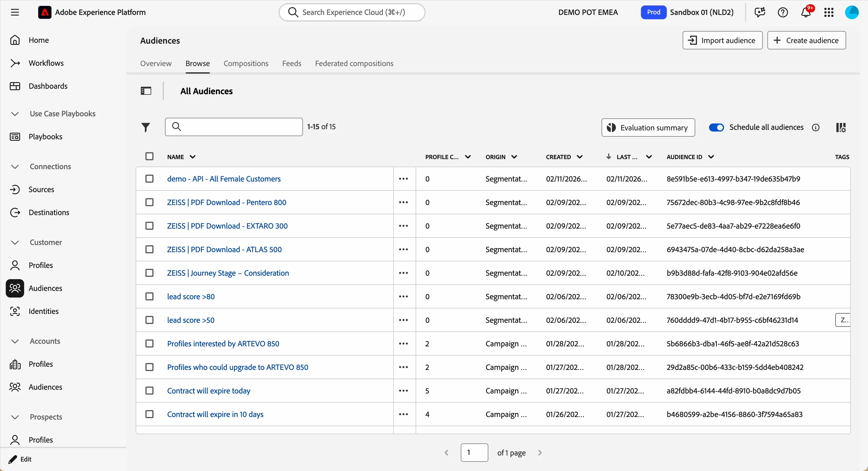This screenshot has height=471, width=868.
Task: Open actions menu for lead score >80
Action: pyautogui.click(x=404, y=297)
